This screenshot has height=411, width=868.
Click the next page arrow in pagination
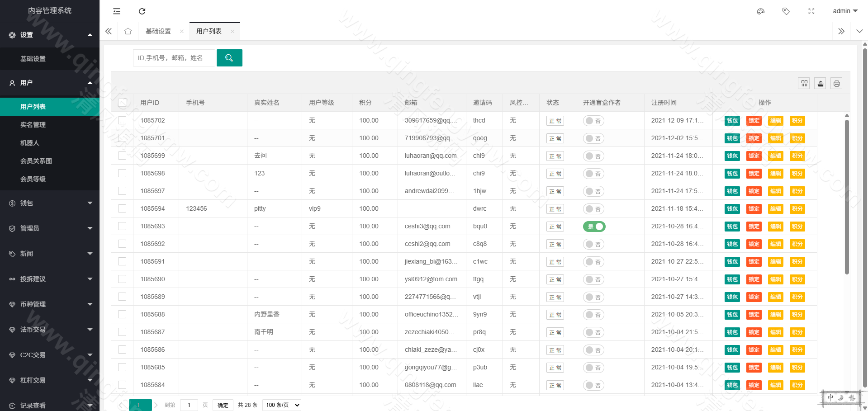(x=156, y=405)
